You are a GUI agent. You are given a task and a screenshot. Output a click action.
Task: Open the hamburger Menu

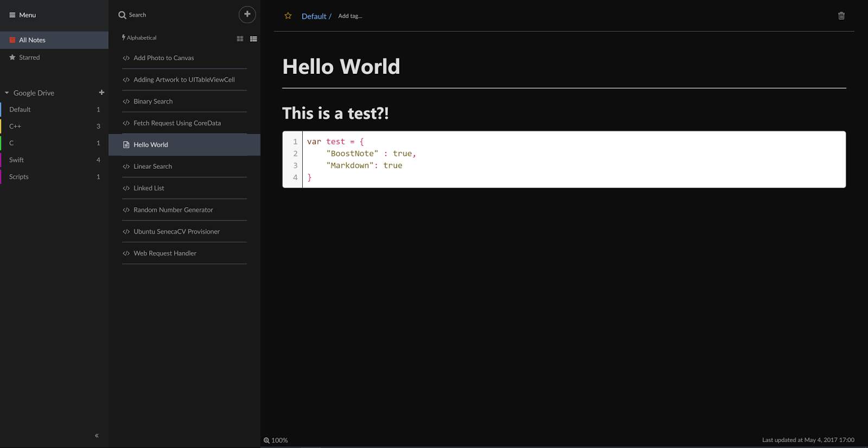(x=23, y=15)
